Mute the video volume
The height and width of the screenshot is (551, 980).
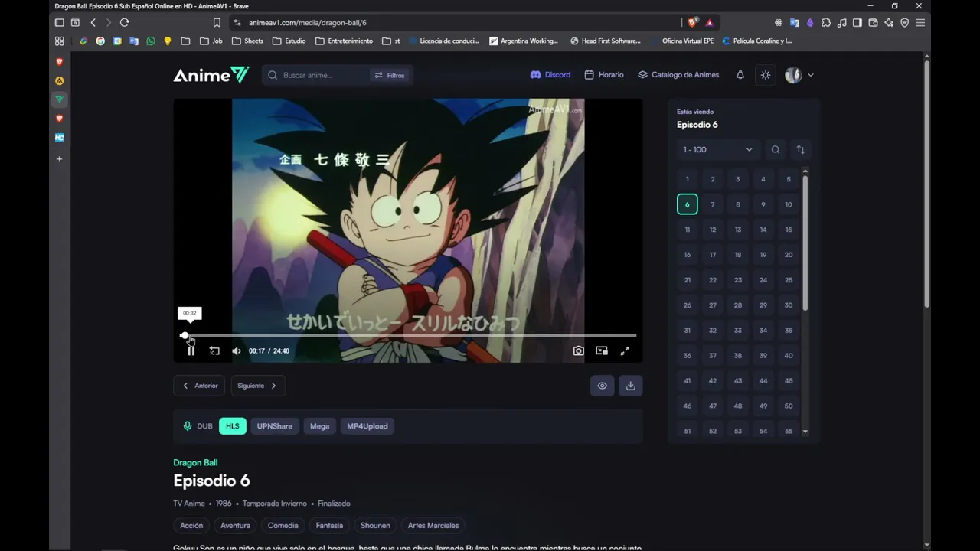(237, 350)
